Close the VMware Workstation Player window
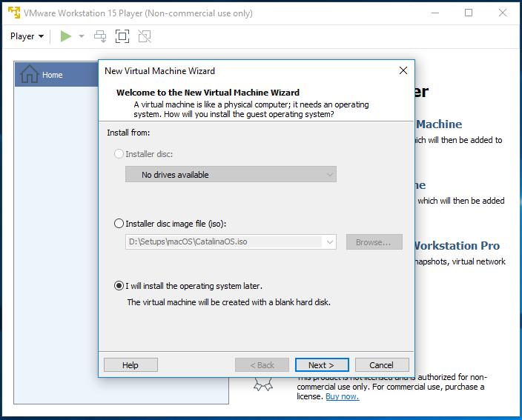This screenshot has width=522, height=420. pyautogui.click(x=503, y=13)
